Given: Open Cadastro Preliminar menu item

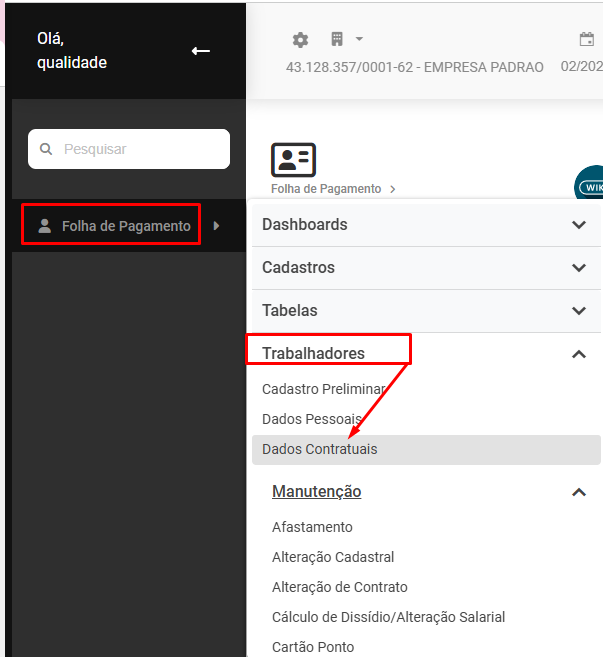Looking at the screenshot, I should pos(323,389).
